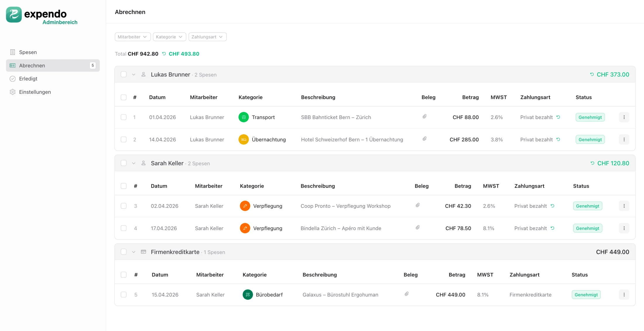Click reimbursement icon next to CHF 493.80
The width and height of the screenshot is (644, 331).
[x=164, y=54]
